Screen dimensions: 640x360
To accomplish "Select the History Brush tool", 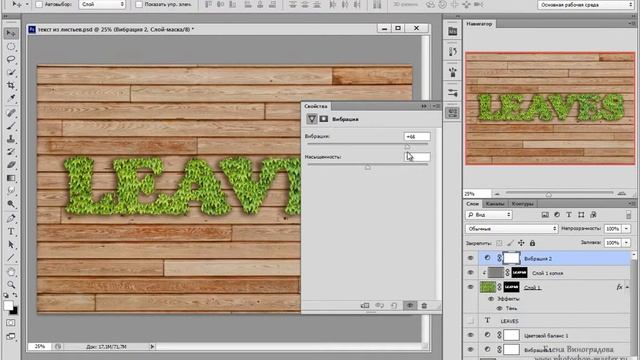I will pyautogui.click(x=11, y=152).
